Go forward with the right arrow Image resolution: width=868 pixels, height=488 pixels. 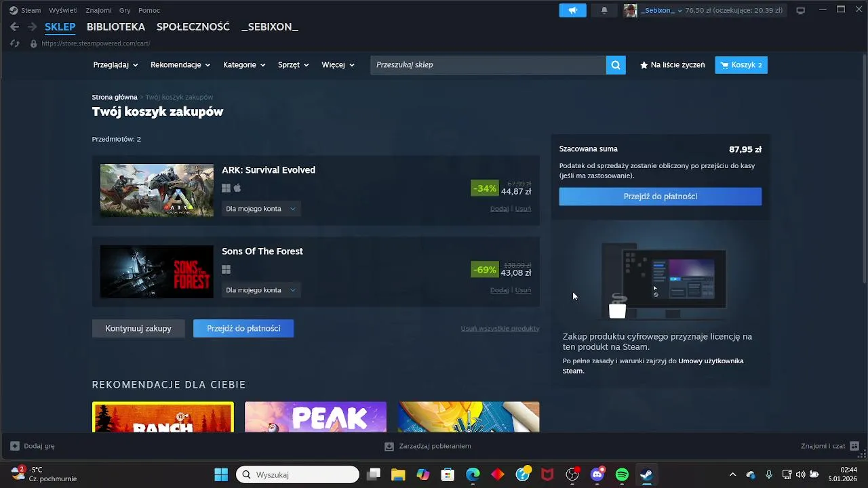coord(32,27)
